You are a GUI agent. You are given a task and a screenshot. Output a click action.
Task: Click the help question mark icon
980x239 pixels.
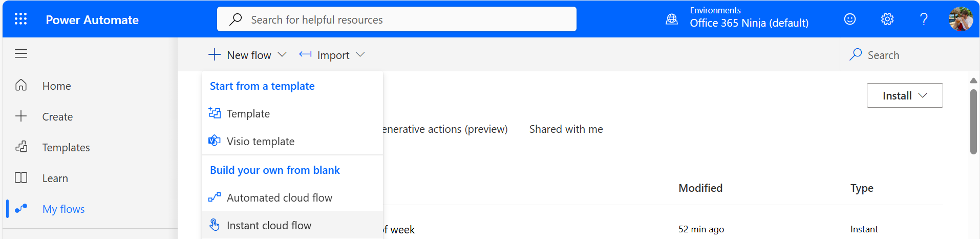[924, 19]
